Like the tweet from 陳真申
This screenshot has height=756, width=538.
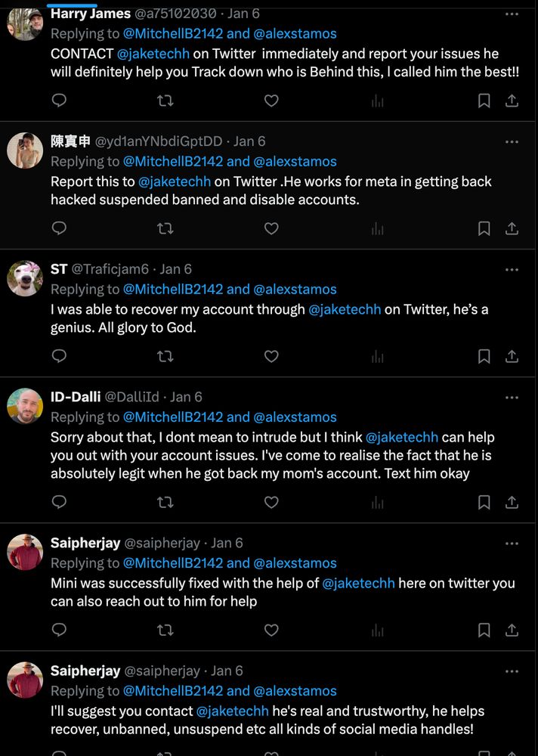271,228
